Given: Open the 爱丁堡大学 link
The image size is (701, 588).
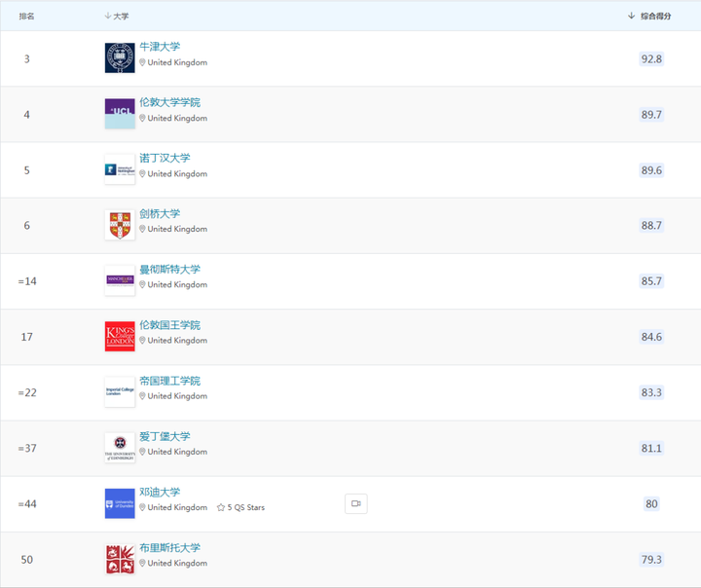Looking at the screenshot, I should 165,436.
